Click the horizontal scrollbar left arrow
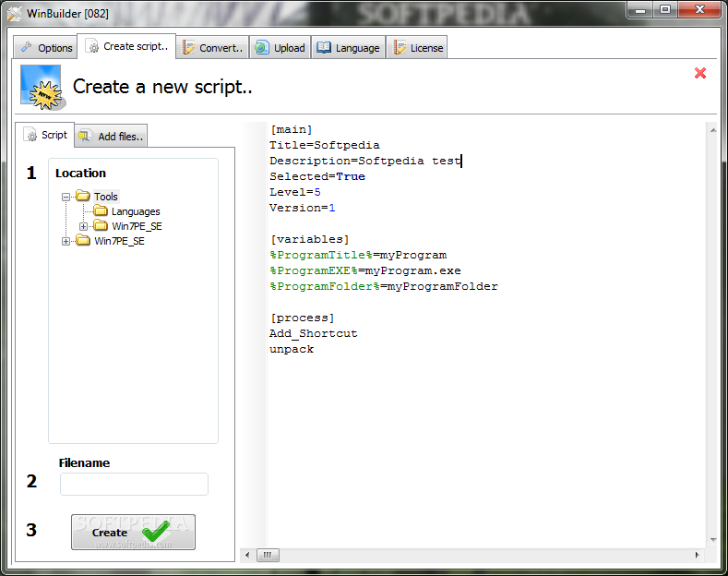This screenshot has width=728, height=576. pyautogui.click(x=247, y=555)
